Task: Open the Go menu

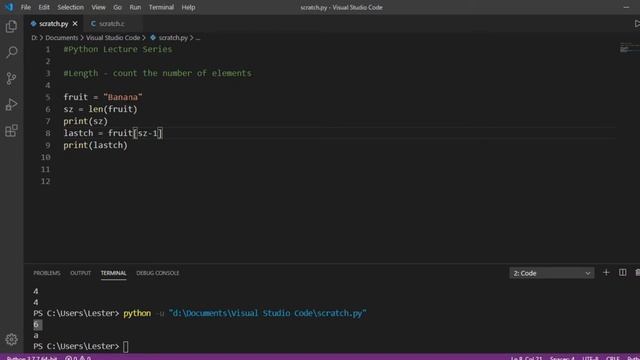Action: [118, 7]
